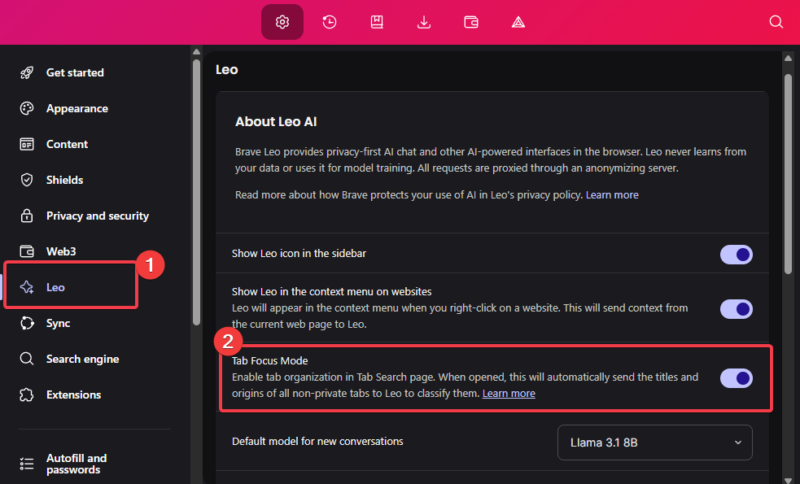This screenshot has height=484, width=800.
Task: Open the Wallet icon in top bar
Action: 471,22
